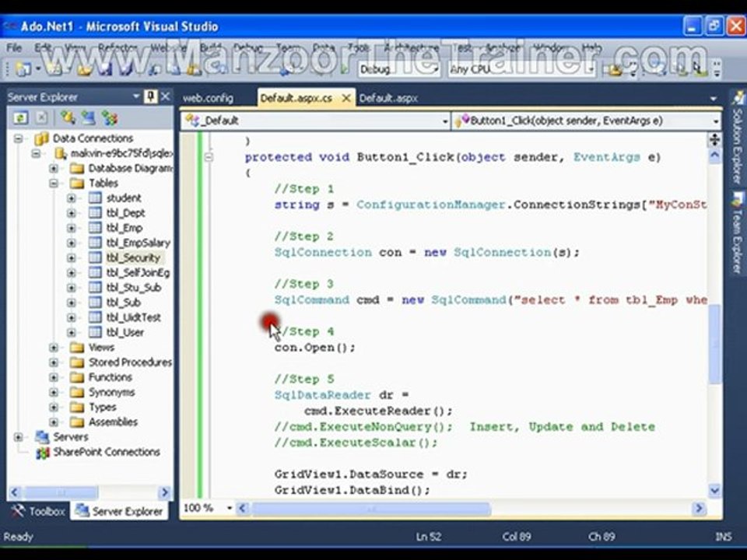Click the Stop Refresh icon in Server Explorer
Viewport: 747px width, 560px height.
[42, 117]
